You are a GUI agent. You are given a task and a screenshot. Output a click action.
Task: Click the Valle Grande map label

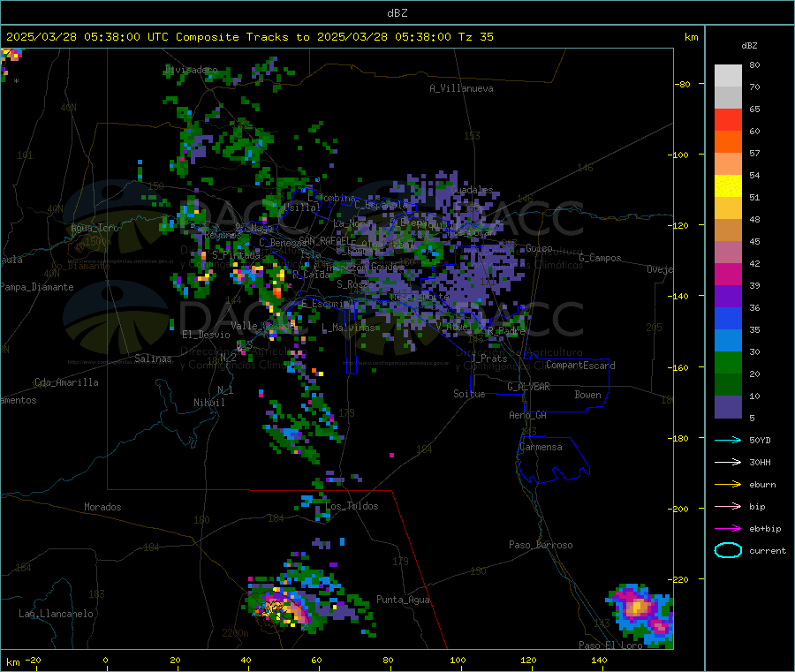coord(262,325)
